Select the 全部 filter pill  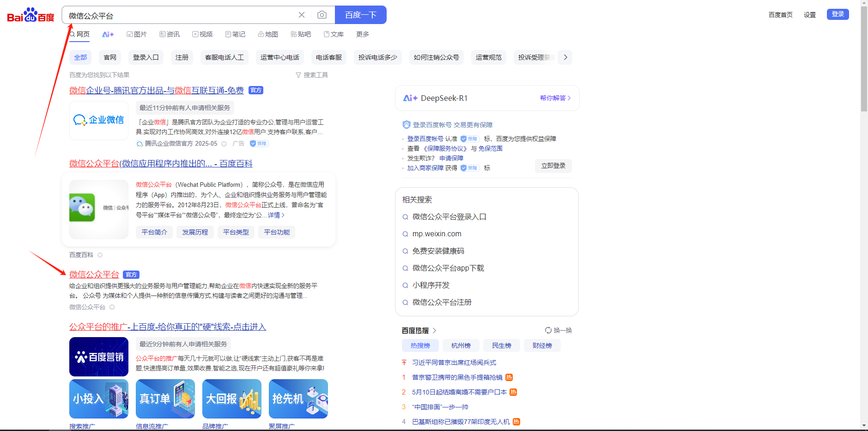80,57
